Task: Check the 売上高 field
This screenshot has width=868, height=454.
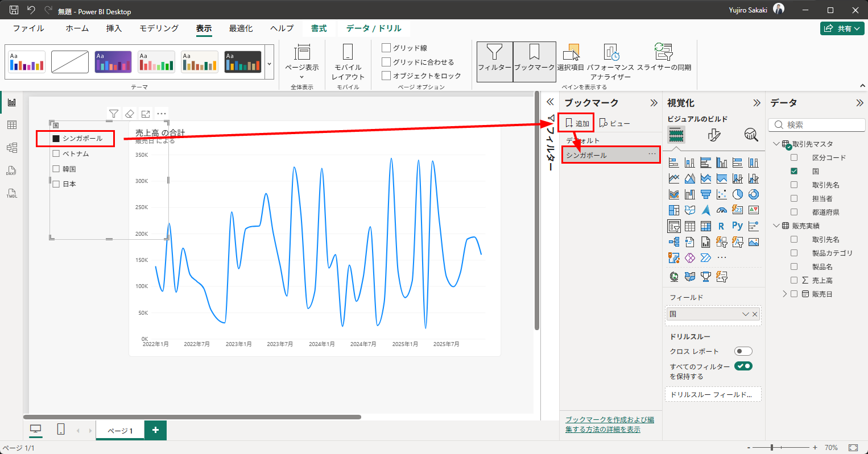Action: [x=794, y=280]
